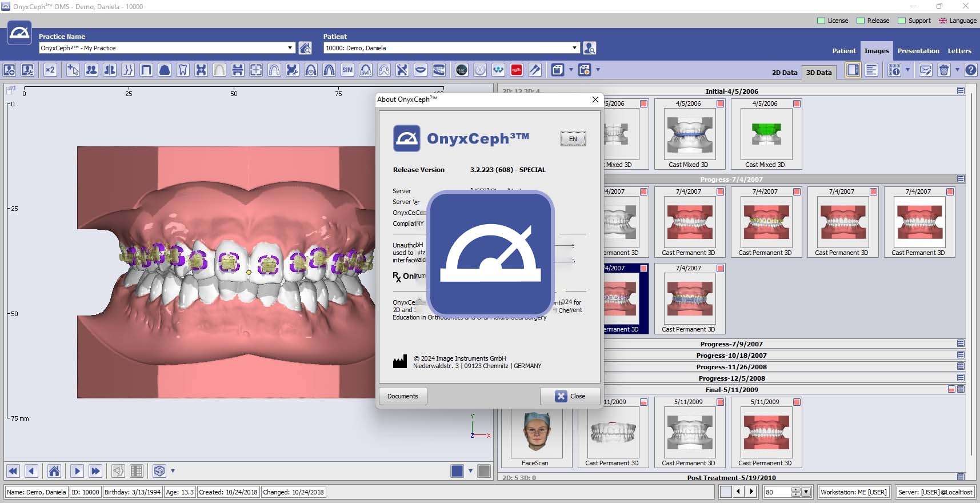Click the x2 toolbar icon
This screenshot has height=503, width=980.
click(x=50, y=70)
